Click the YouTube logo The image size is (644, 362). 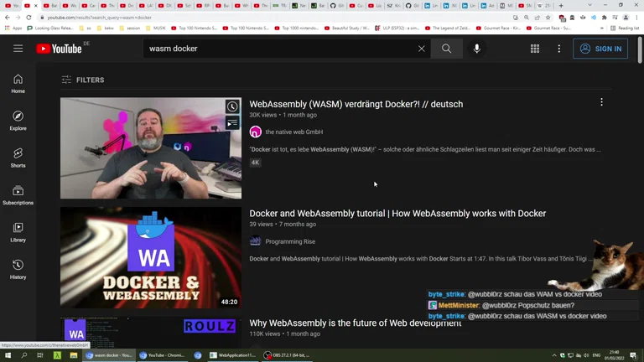[60, 49]
